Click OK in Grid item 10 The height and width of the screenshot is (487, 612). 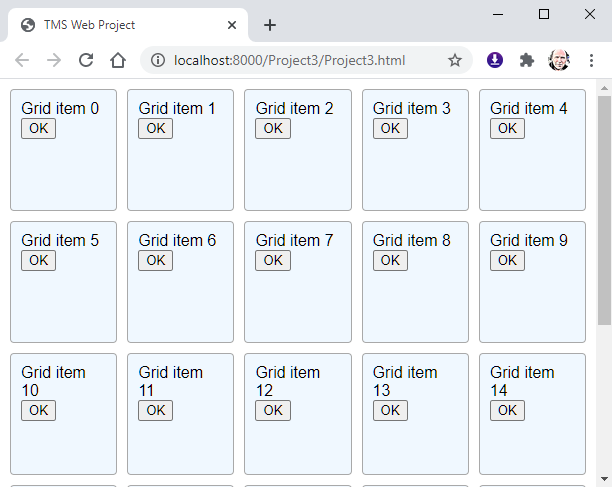[x=38, y=411]
